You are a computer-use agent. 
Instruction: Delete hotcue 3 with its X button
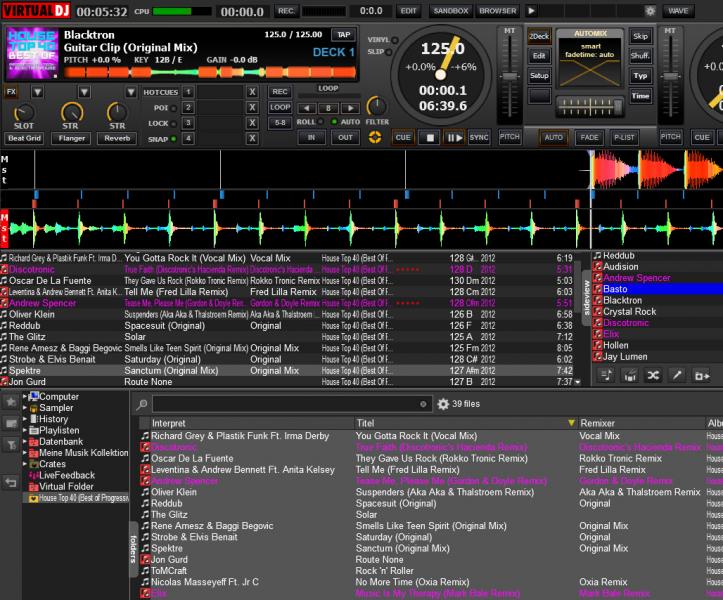point(252,123)
